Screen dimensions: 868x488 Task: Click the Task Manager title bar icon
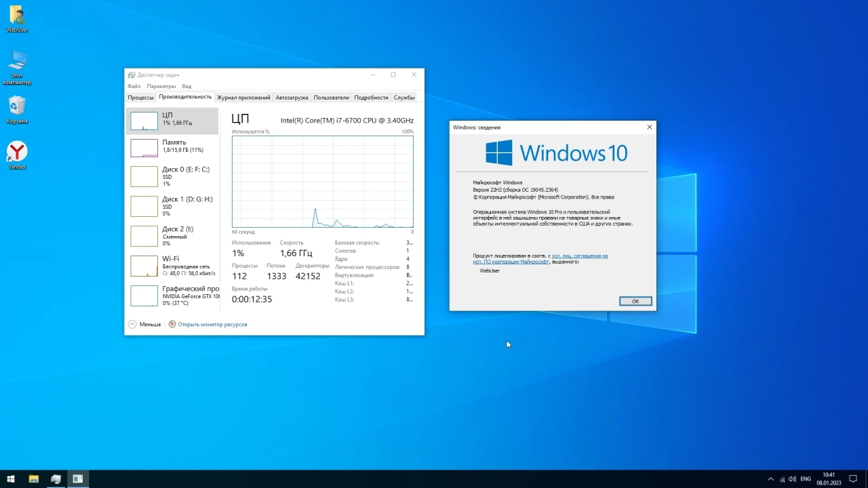click(131, 75)
